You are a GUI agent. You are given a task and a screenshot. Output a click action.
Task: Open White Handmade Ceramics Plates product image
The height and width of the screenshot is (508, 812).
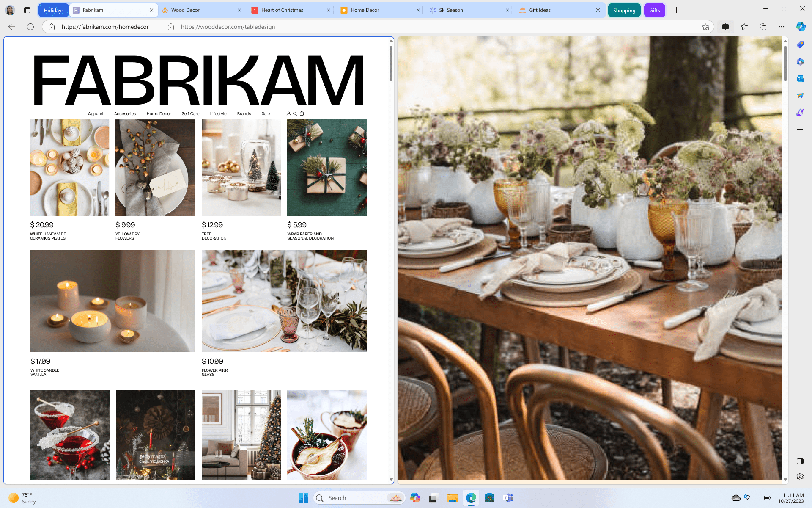[69, 168]
